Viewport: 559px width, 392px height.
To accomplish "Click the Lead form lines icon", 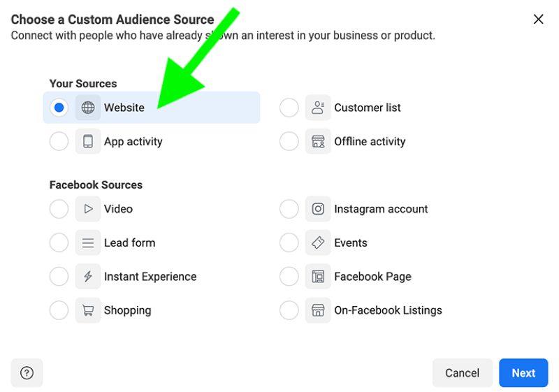I will [88, 242].
